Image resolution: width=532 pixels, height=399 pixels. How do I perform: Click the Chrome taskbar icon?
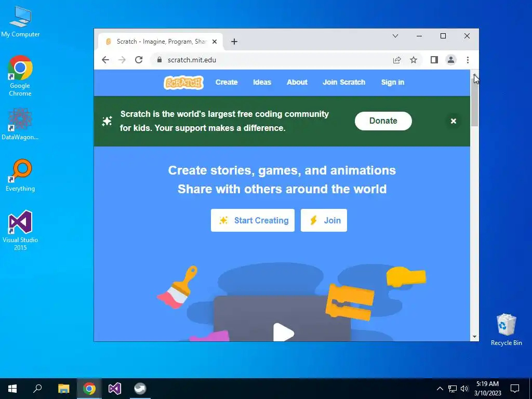pos(89,389)
